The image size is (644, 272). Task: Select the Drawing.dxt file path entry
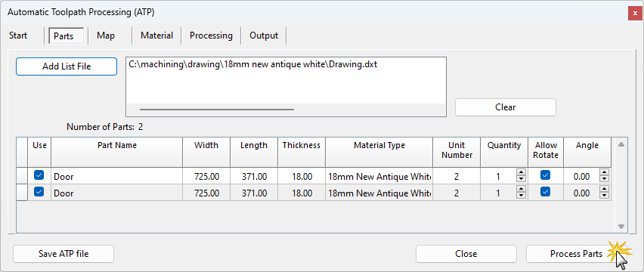[253, 64]
